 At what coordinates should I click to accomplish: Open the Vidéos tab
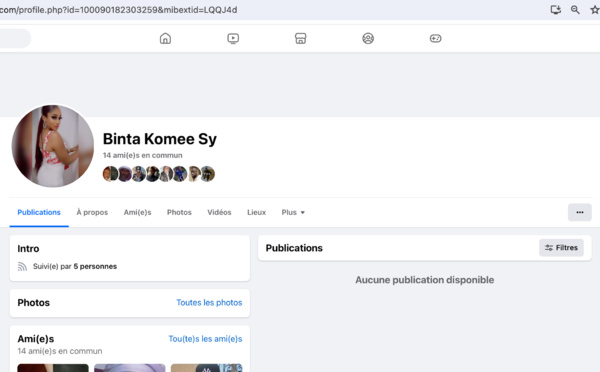219,212
